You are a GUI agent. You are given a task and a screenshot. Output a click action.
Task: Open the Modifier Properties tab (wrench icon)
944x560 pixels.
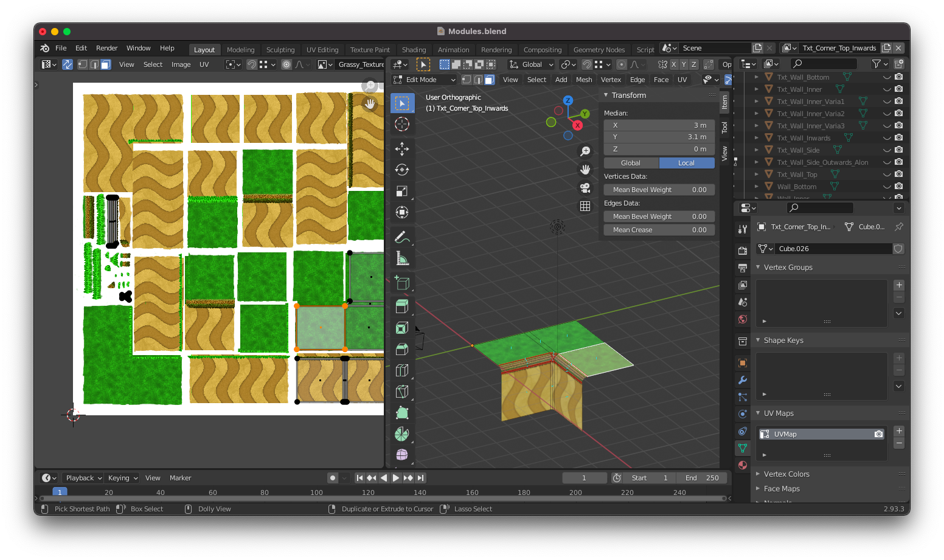coord(742,380)
